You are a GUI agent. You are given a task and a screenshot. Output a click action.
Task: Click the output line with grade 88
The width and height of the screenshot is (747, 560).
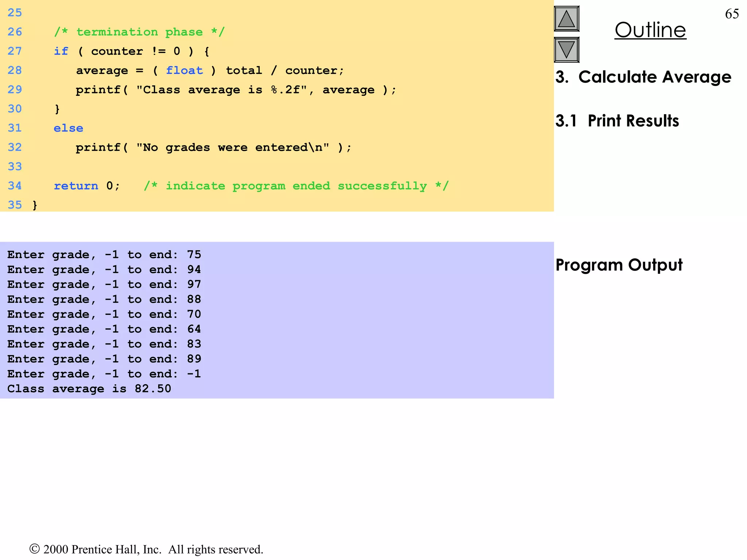pos(104,299)
